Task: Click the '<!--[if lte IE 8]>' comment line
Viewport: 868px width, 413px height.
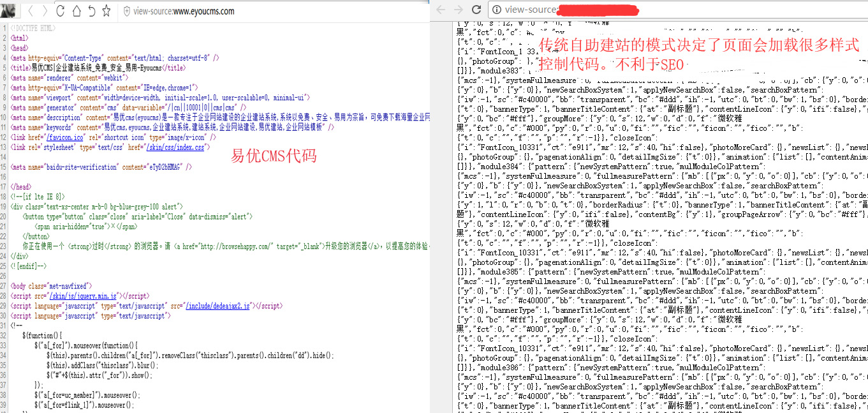Action: [37, 197]
